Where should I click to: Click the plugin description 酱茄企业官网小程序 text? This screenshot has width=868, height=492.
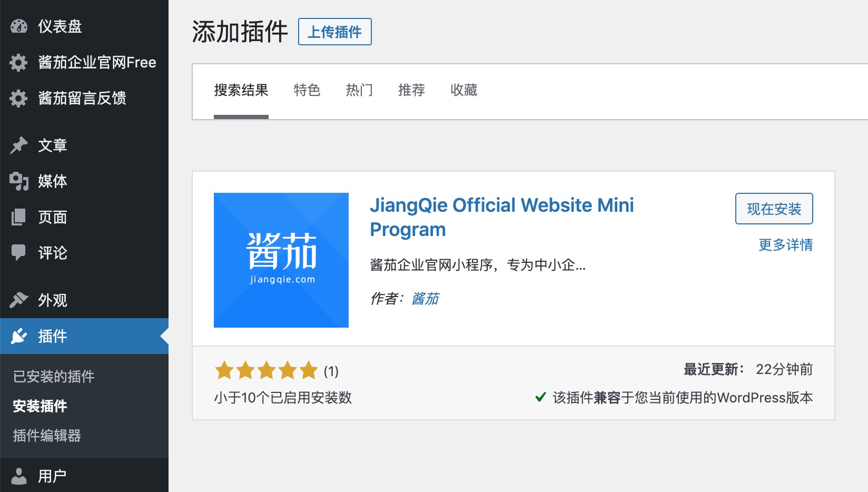478,264
